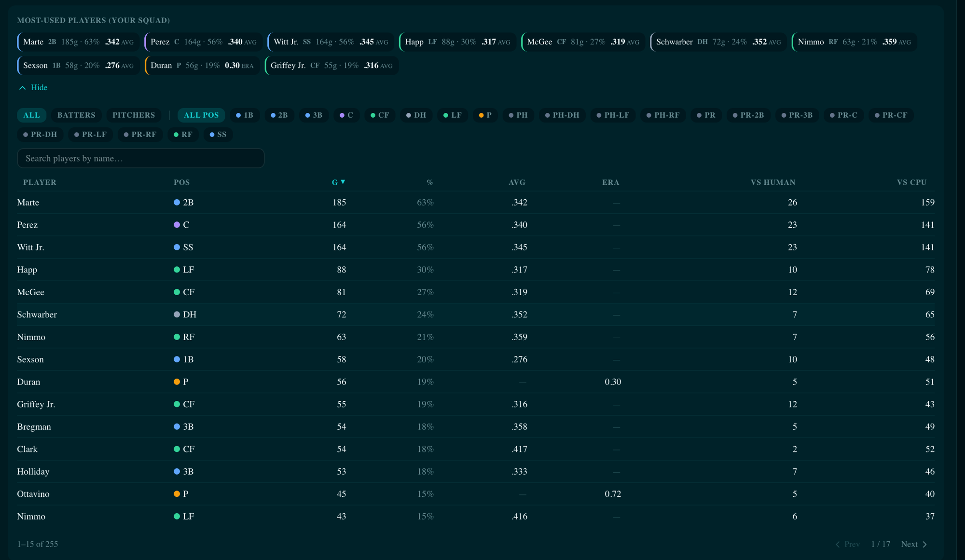This screenshot has width=965, height=560.
Task: Filter by PR-2B position chip
Action: [749, 115]
